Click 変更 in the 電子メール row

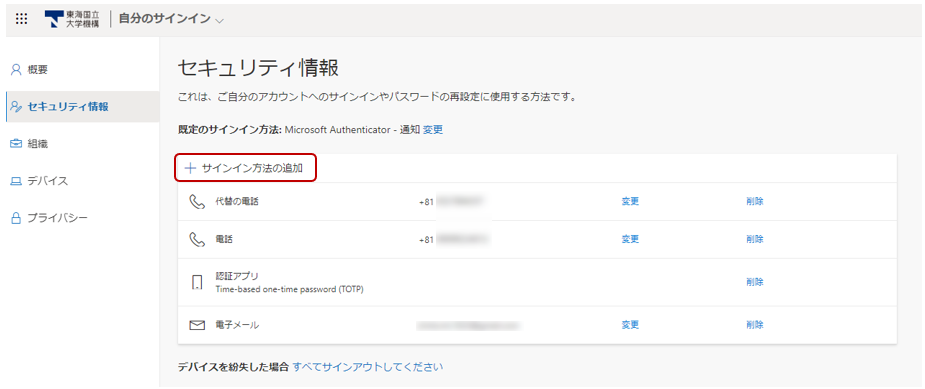click(x=630, y=325)
